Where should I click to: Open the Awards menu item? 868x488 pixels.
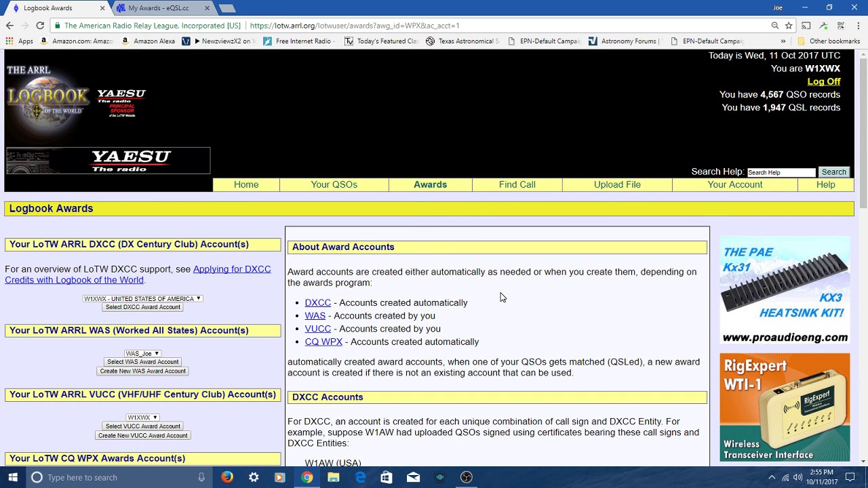pos(430,184)
